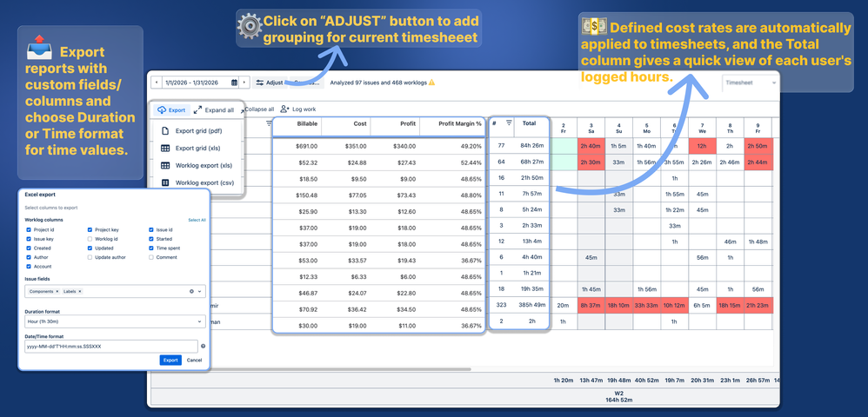
Task: Enable the Worklog id checkbox
Action: pyautogui.click(x=90, y=239)
